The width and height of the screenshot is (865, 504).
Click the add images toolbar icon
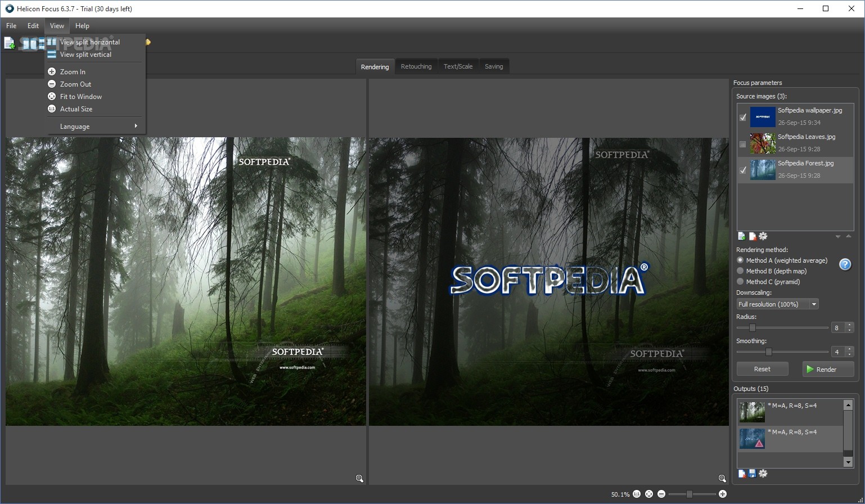coord(9,43)
